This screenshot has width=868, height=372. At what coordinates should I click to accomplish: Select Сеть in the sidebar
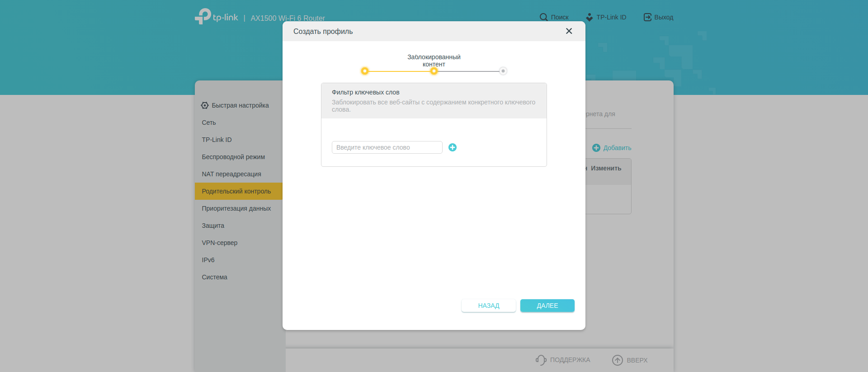209,122
